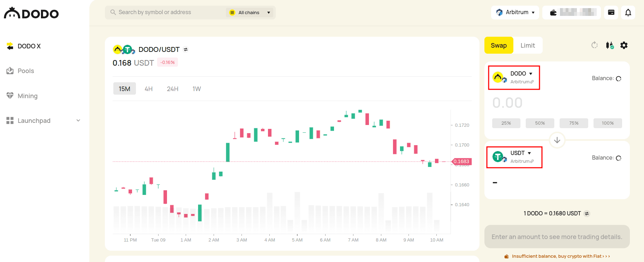Open the card icon in header
This screenshot has height=262, width=644.
(611, 13)
